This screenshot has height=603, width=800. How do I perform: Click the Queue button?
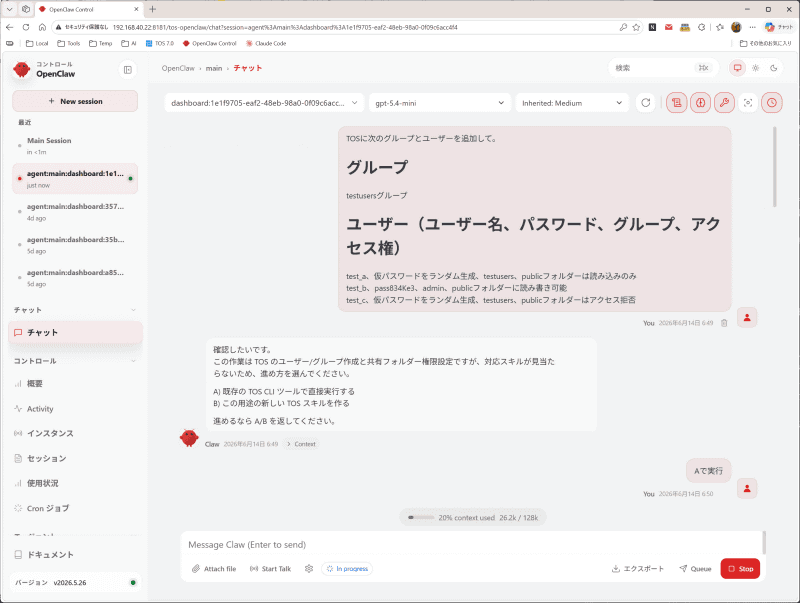[x=695, y=568]
